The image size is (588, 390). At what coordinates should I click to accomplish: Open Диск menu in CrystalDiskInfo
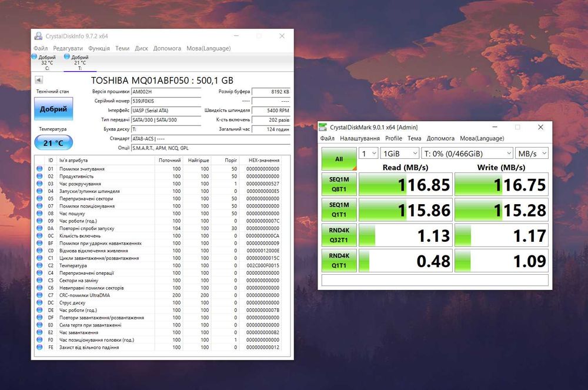click(141, 48)
